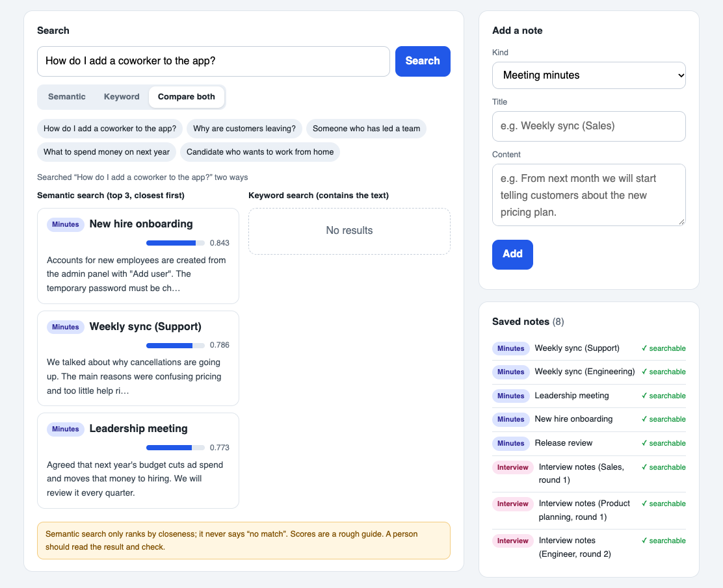Viewport: 723px width, 588px height.
Task: Select saved note Interview notes (Engineer, round 2)
Action: click(589, 547)
